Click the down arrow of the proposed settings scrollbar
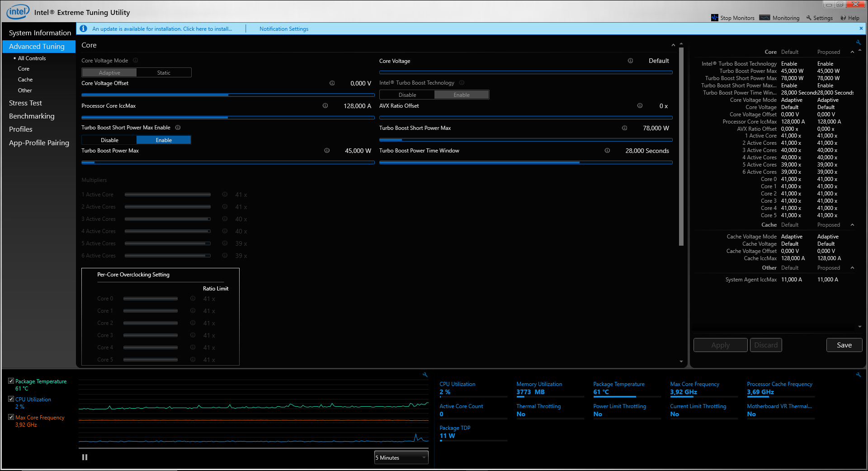 point(859,327)
